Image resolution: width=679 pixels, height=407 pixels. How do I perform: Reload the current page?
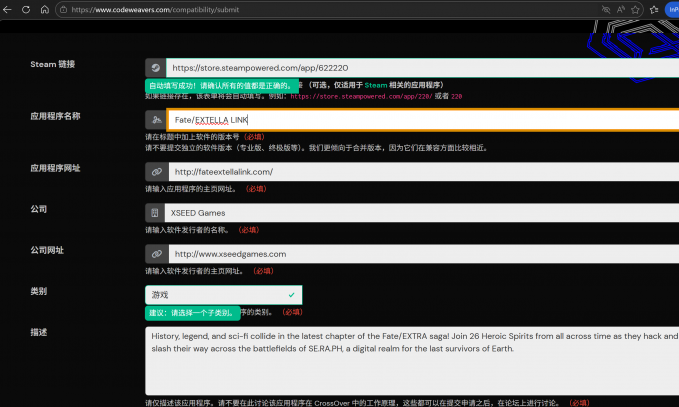(x=26, y=10)
